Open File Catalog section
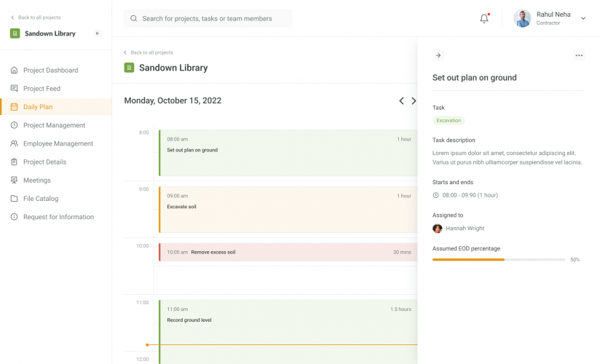Viewport: 600px width, 364px height. tap(56, 198)
